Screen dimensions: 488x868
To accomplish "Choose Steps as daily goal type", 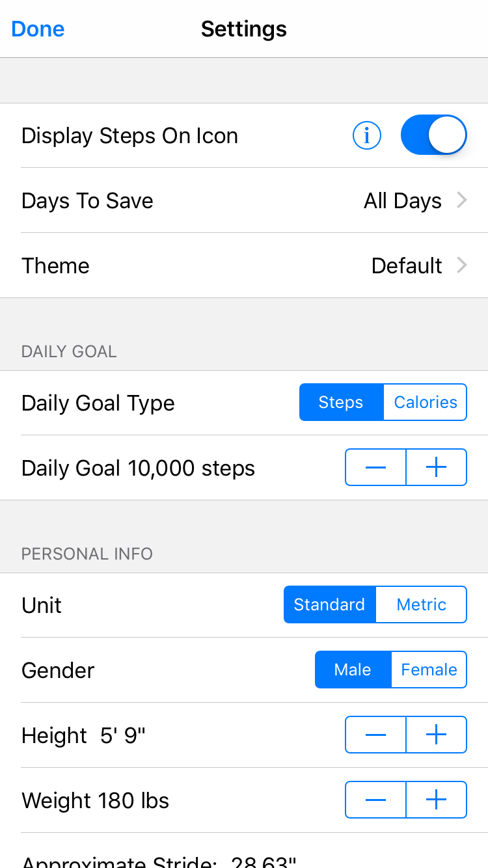I will 341,402.
